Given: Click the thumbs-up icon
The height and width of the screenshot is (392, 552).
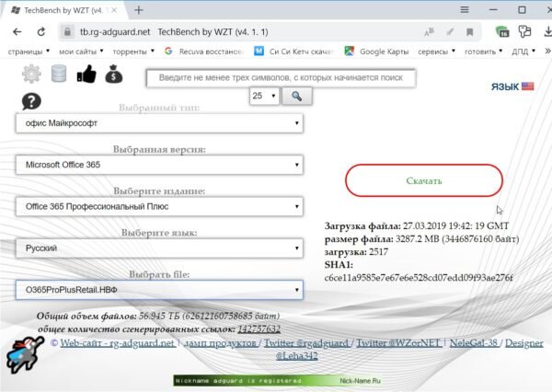Looking at the screenshot, I should [x=86, y=74].
